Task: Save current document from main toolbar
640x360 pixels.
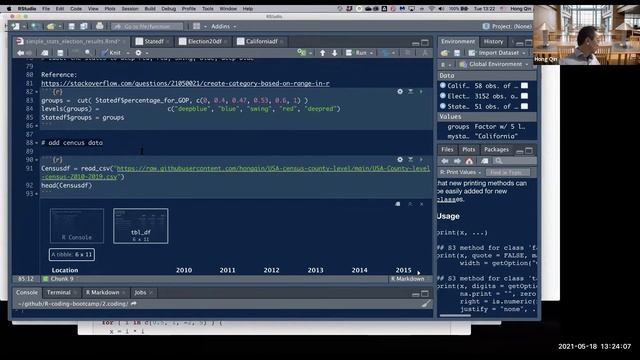Action: pyautogui.click(x=71, y=27)
